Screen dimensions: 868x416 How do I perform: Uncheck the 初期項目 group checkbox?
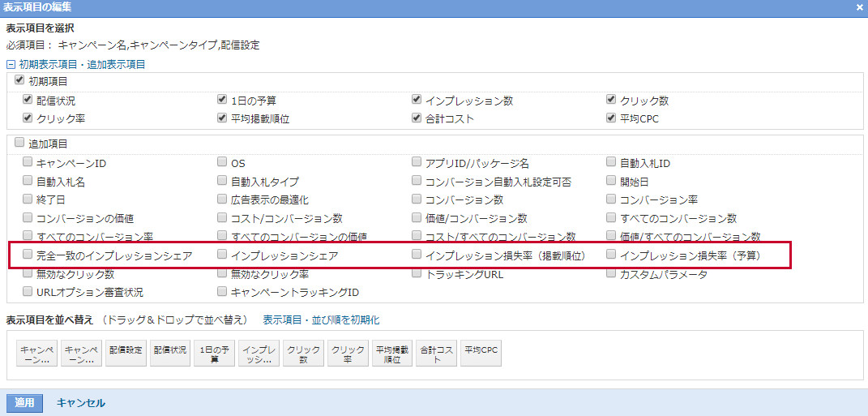coord(20,81)
